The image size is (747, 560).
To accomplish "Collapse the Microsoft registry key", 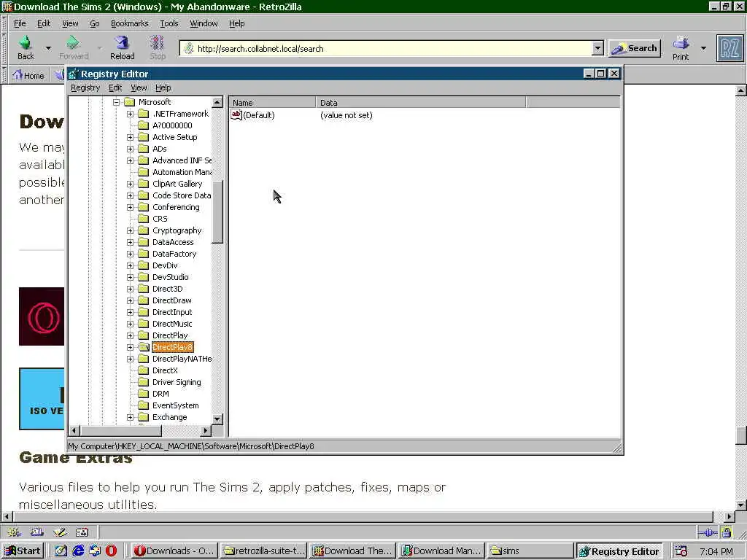I will point(116,102).
